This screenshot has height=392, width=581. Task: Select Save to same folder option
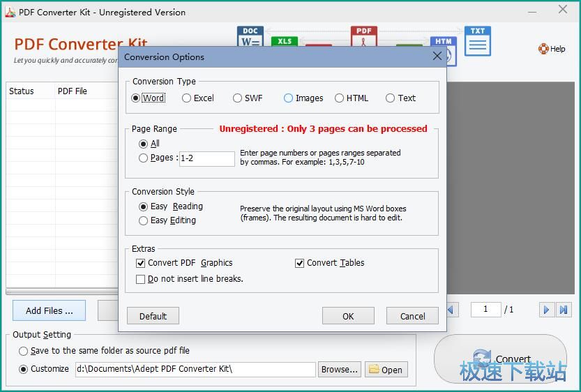click(104, 351)
